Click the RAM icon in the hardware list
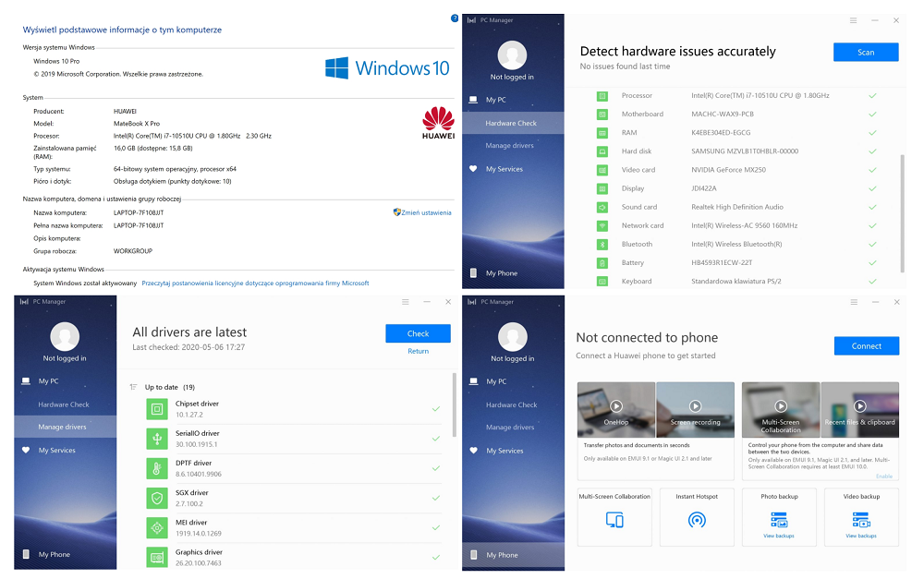The height and width of the screenshot is (579, 924). (x=602, y=133)
